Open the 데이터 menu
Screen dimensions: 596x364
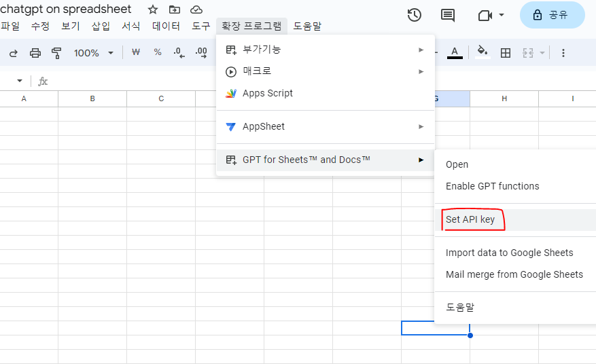click(166, 26)
